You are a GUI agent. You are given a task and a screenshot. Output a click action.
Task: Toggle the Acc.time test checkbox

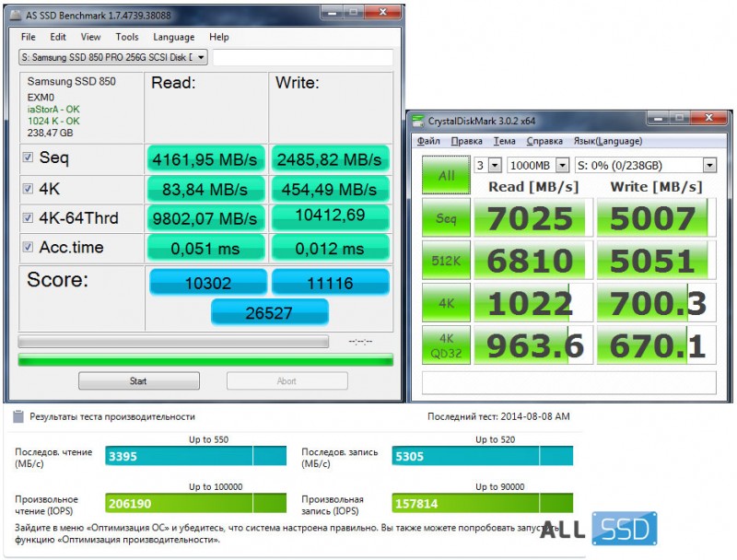(x=29, y=247)
